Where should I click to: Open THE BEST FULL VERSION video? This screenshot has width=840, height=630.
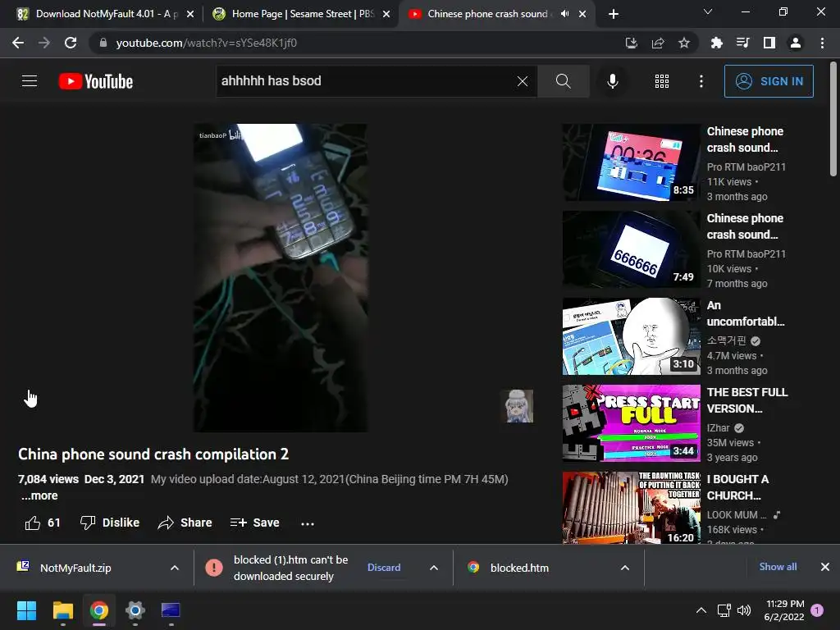(631, 423)
